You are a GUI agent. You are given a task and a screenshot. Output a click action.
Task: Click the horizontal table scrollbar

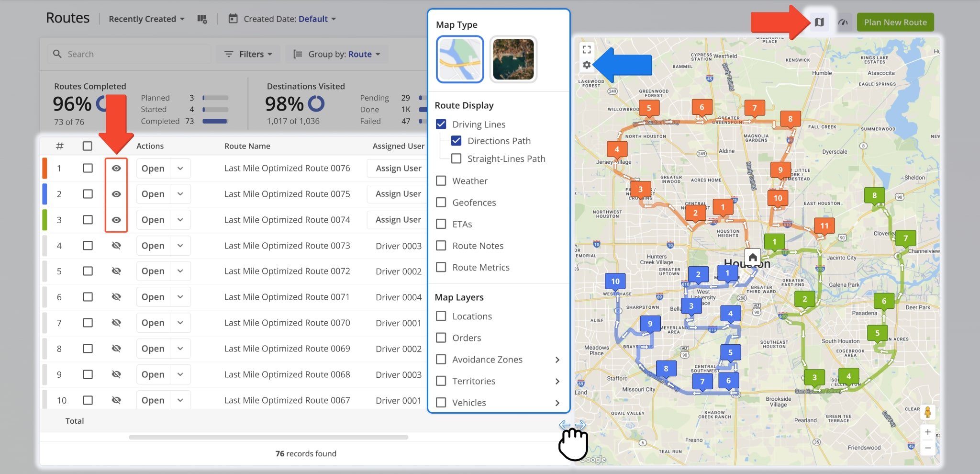268,437
